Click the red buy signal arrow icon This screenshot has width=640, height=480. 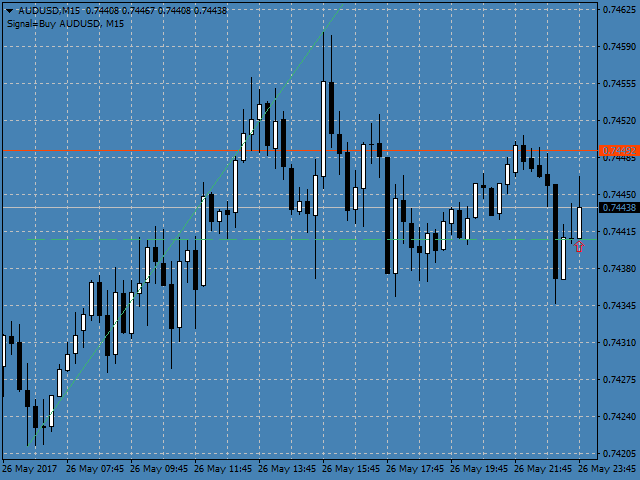click(579, 244)
